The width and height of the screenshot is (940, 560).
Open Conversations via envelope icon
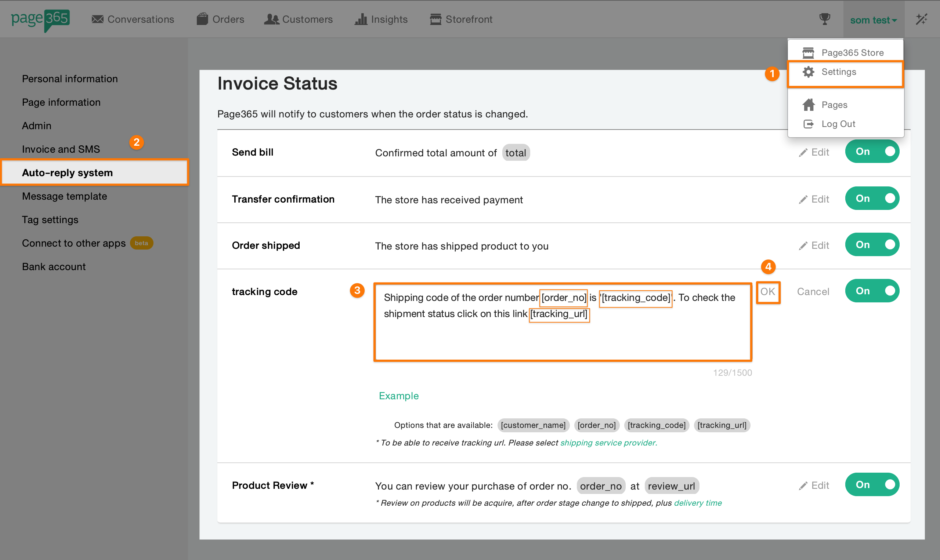97,19
